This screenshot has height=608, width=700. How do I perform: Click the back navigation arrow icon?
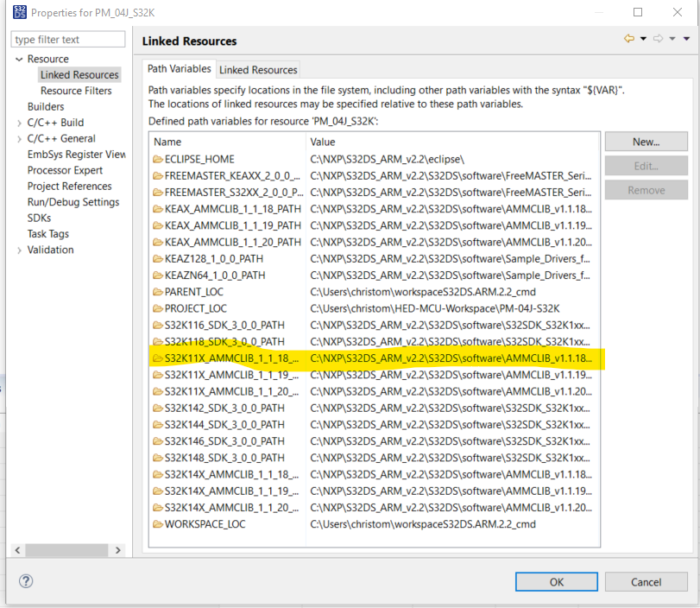(629, 39)
